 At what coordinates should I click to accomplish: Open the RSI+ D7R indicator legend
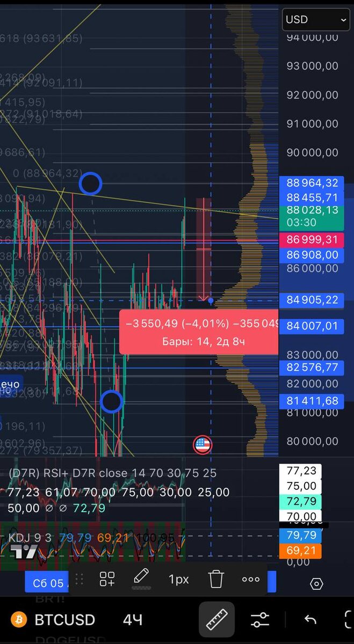(113, 473)
